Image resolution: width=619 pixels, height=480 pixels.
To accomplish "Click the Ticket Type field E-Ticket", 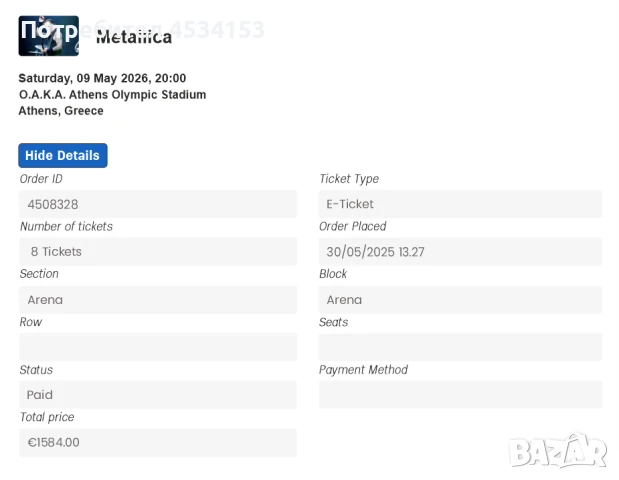I will (x=460, y=204).
